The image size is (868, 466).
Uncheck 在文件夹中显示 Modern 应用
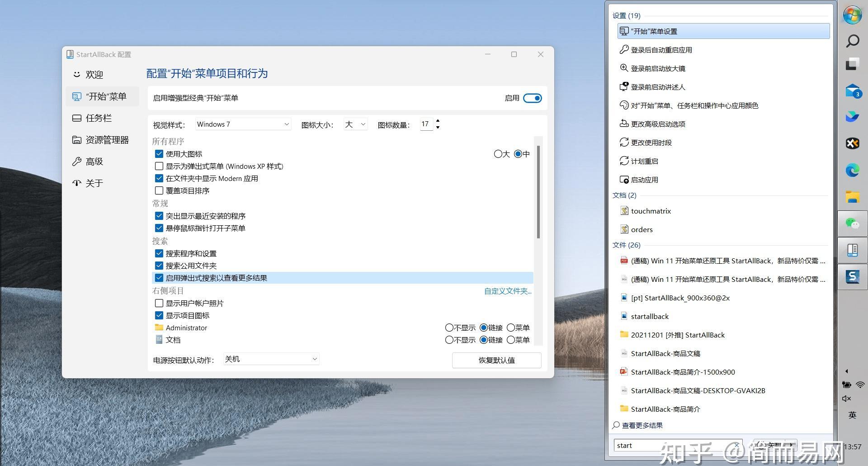point(159,178)
